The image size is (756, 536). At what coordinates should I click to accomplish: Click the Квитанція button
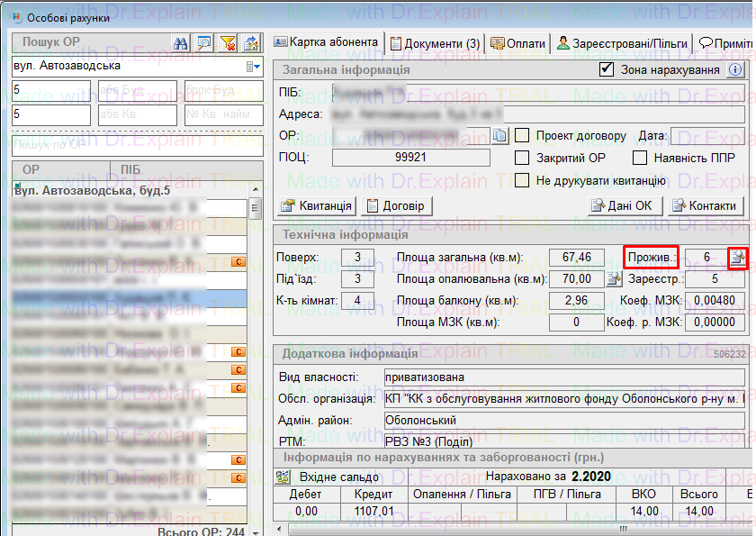coord(316,206)
